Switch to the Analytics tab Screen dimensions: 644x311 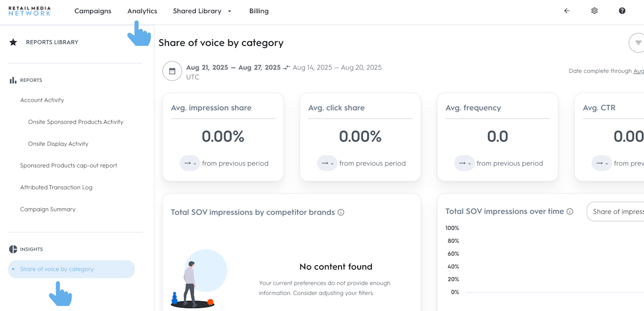[142, 11]
